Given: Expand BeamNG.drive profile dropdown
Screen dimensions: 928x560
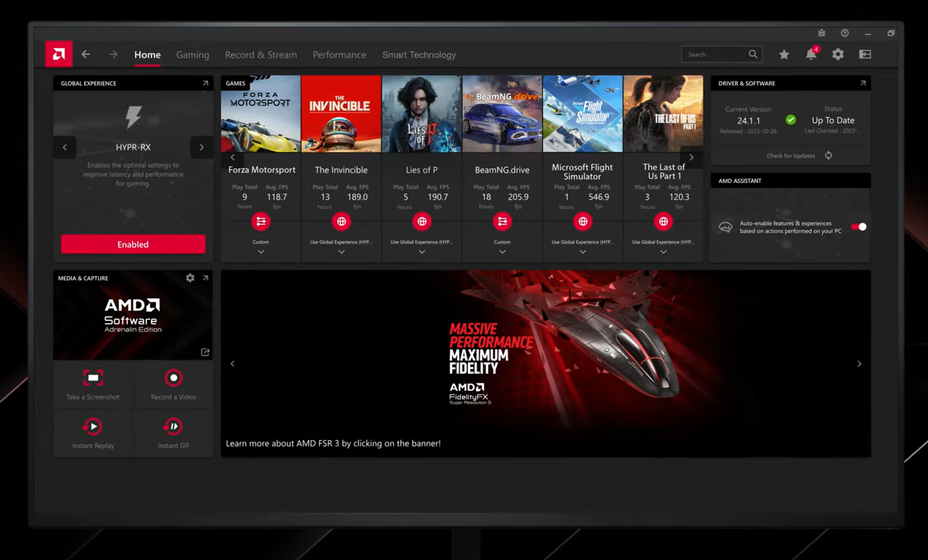Looking at the screenshot, I should pyautogui.click(x=502, y=252).
